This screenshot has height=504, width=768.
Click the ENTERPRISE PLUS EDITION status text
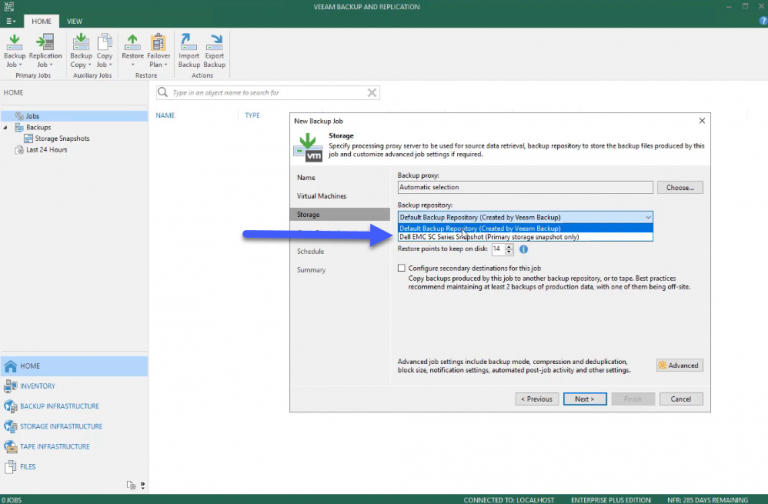click(610, 500)
